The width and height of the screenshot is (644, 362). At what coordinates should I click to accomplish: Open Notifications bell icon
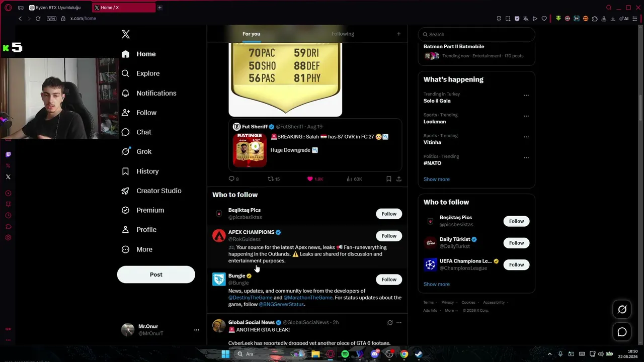(126, 93)
